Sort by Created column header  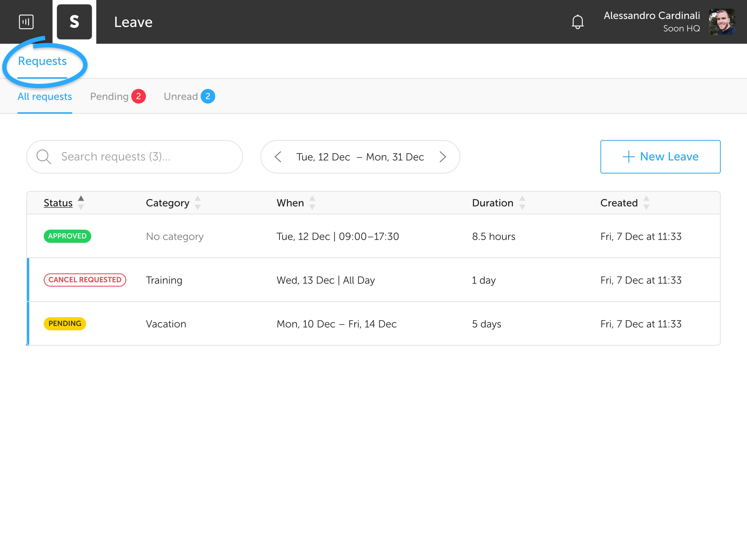click(619, 203)
